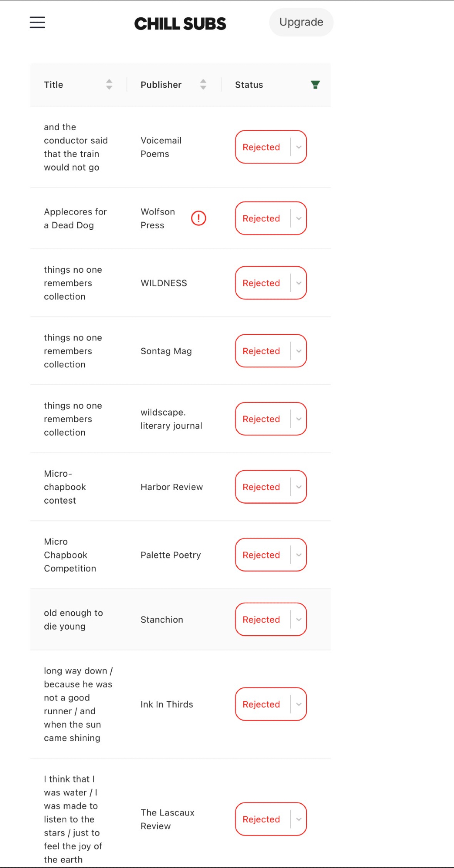Viewport: 454px width, 868px height.
Task: Click the red alert icon beside Wolfson Press
Action: click(x=199, y=218)
